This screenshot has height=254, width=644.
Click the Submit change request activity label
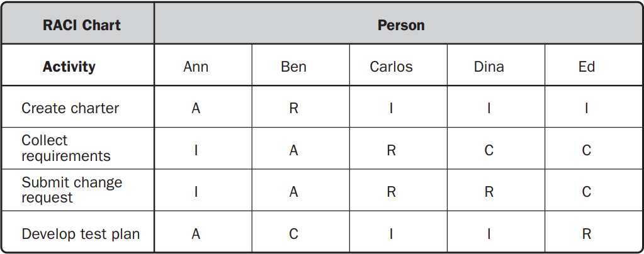72,190
